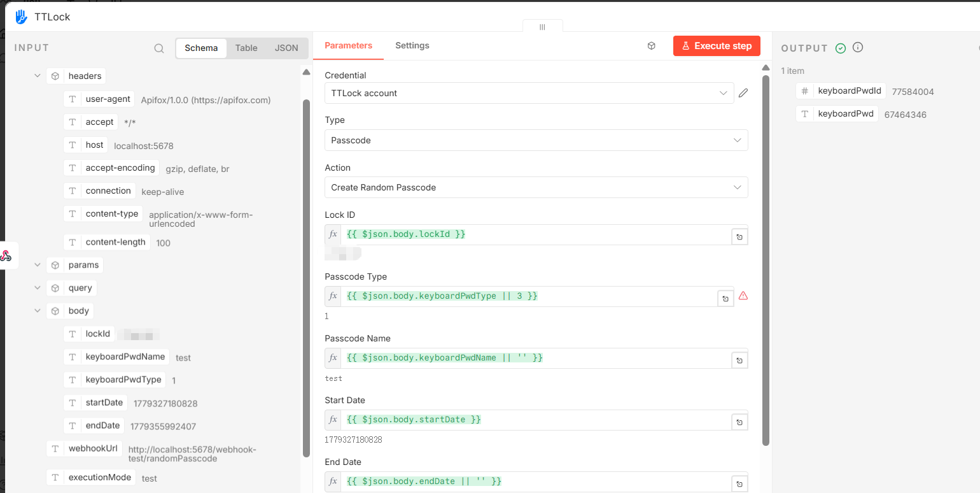Click the Passcode Type expression field

(x=529, y=296)
